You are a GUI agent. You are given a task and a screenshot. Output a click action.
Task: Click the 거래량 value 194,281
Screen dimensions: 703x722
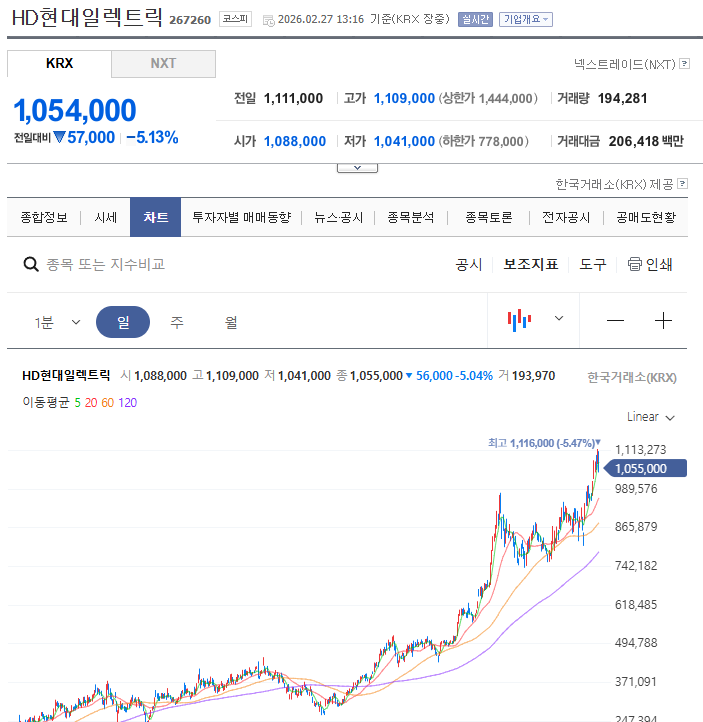[x=622, y=98]
